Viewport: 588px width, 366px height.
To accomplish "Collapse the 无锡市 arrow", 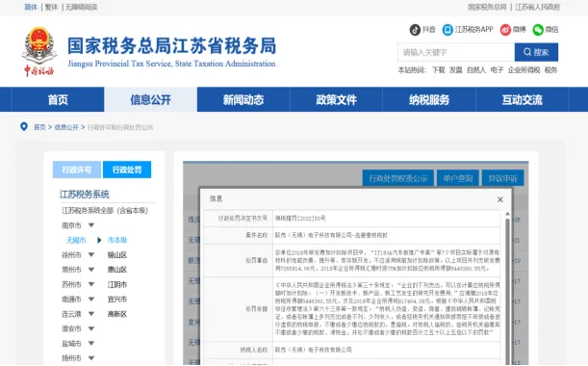I will pos(99,240).
